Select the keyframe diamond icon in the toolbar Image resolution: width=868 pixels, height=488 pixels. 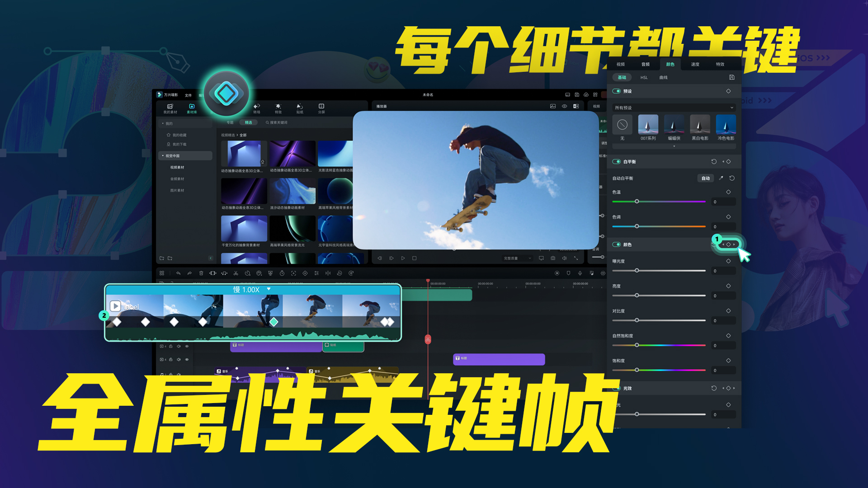(x=305, y=273)
